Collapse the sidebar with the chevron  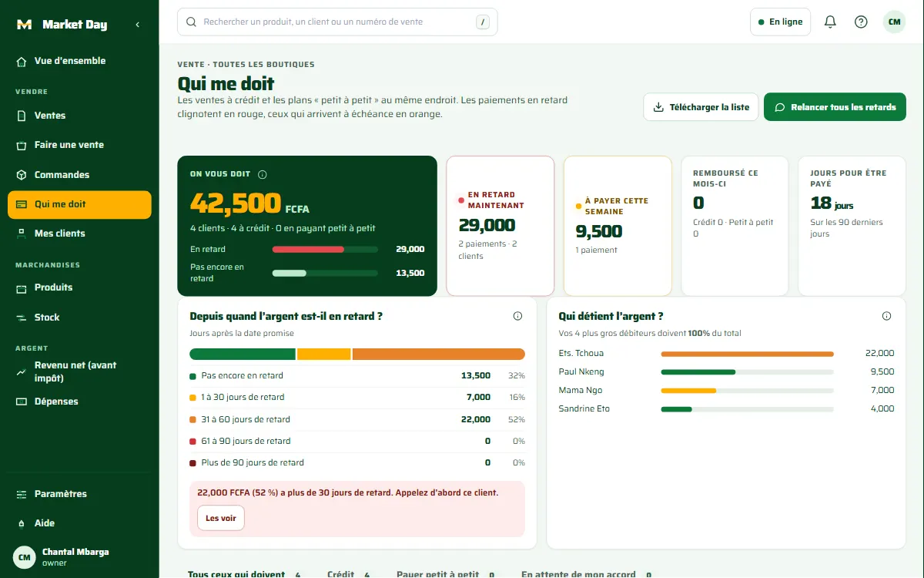click(x=138, y=25)
